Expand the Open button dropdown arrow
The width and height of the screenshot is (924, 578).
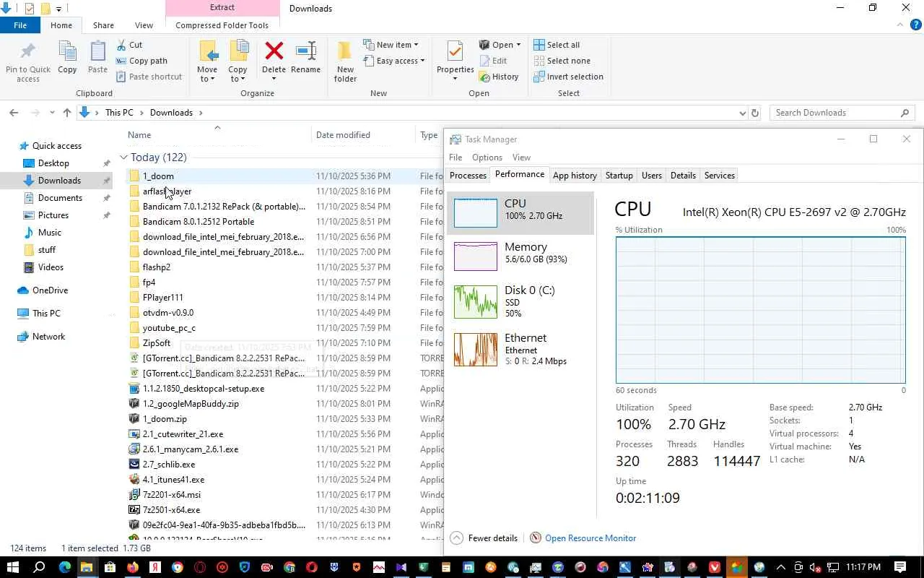518,45
